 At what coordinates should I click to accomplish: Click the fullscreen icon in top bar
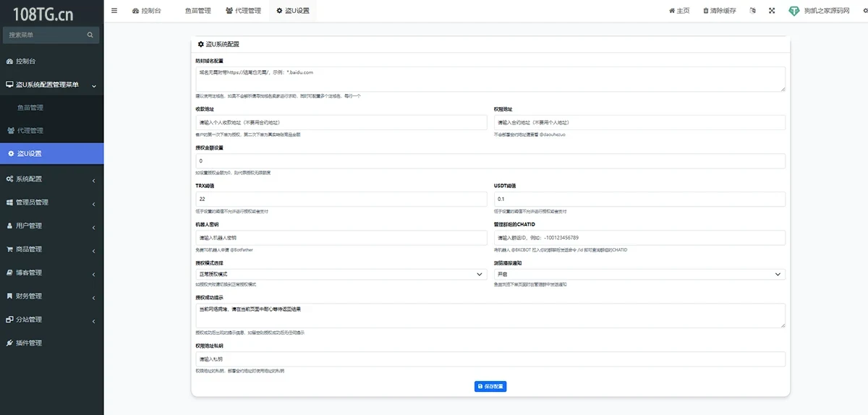[x=772, y=11]
